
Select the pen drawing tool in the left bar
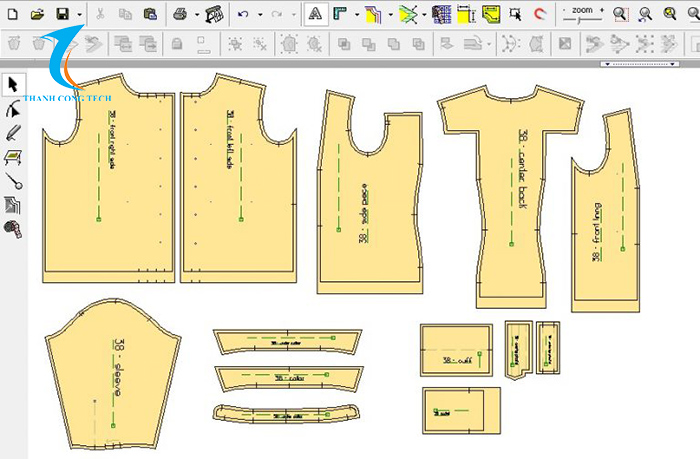[13, 133]
